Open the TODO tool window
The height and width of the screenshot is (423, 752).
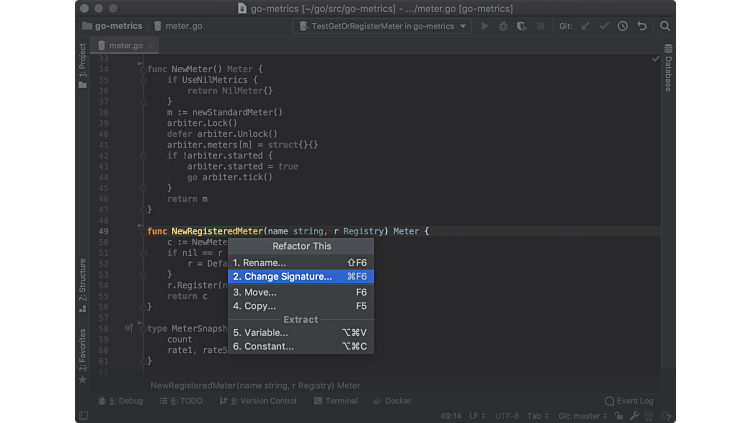(181, 401)
